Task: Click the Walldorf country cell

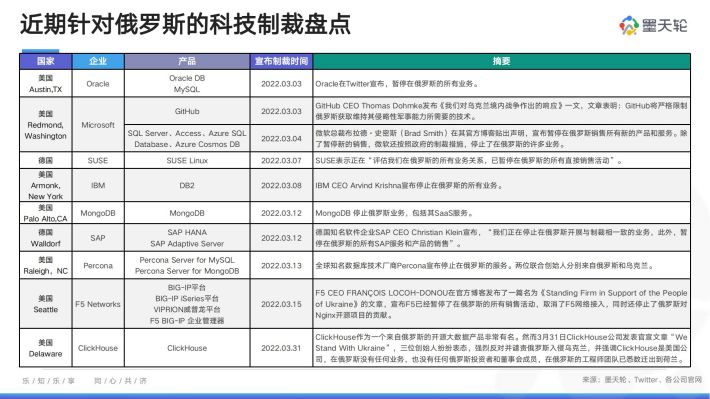Action: click(x=46, y=238)
